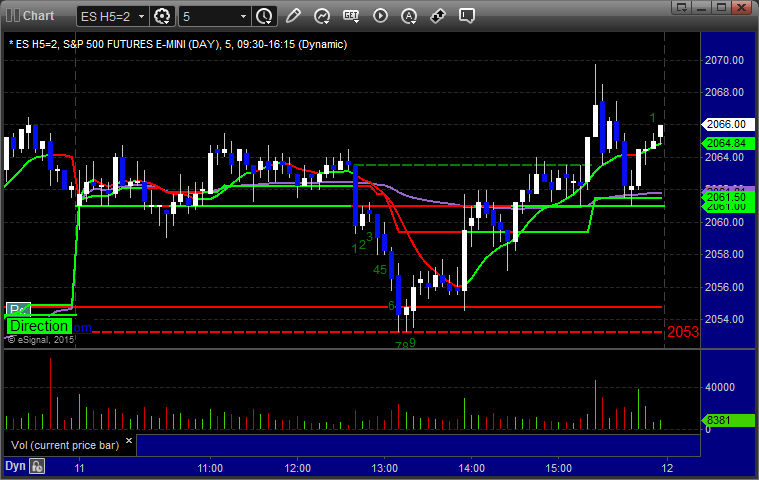Click the window options icon beside minimize
The height and width of the screenshot is (480, 759).
682,7
